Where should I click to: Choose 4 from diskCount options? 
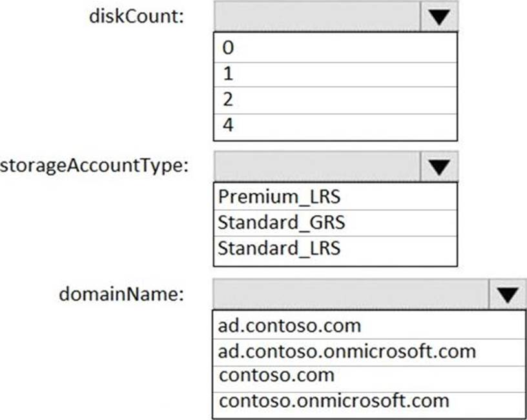(x=335, y=125)
